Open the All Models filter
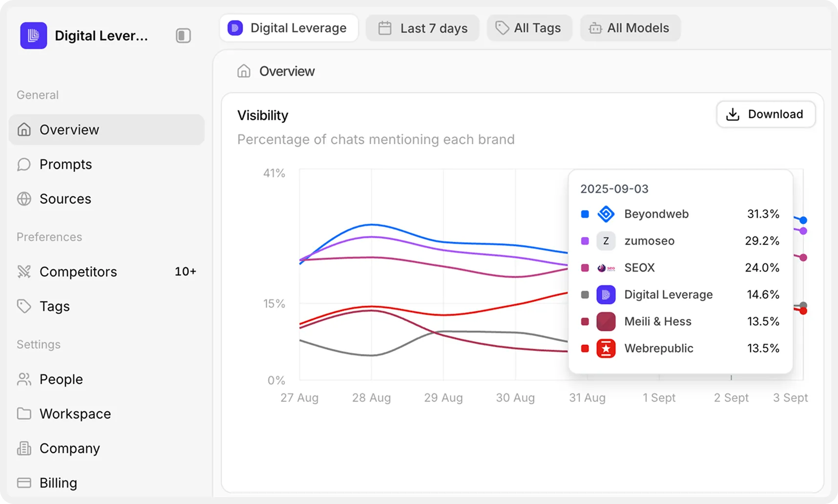Screen dimensions: 838x504 630,28
